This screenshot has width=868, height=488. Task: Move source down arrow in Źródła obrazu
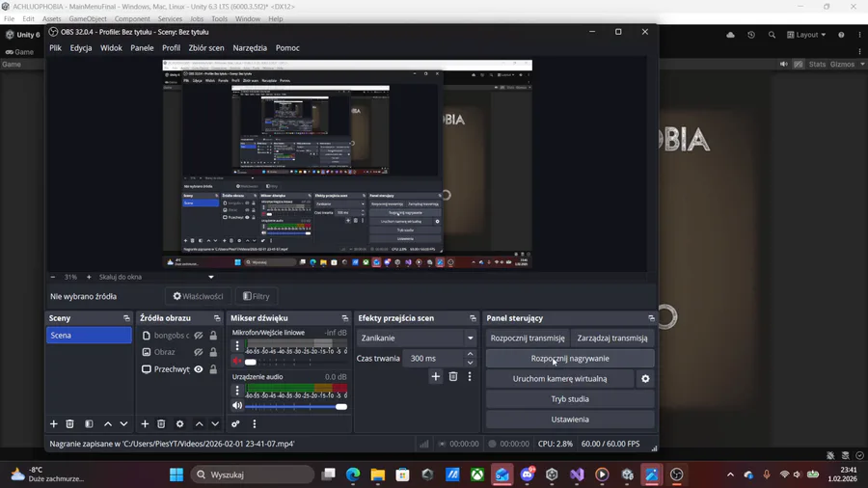click(x=215, y=423)
